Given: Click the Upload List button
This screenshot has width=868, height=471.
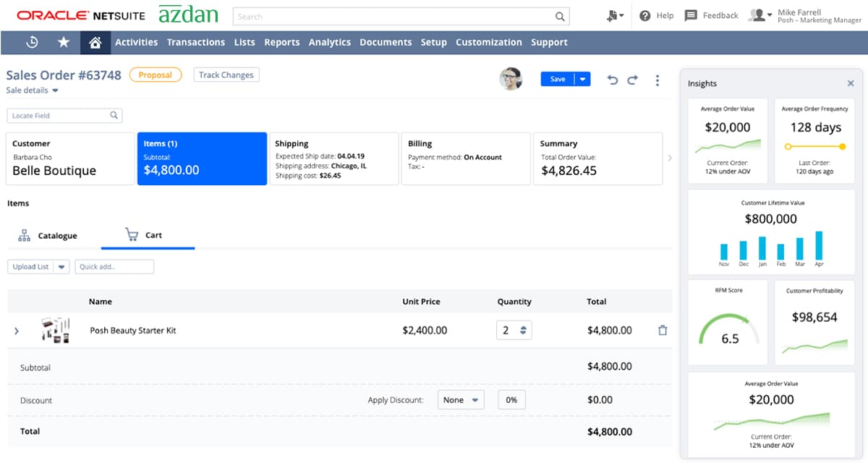Looking at the screenshot, I should (x=30, y=266).
